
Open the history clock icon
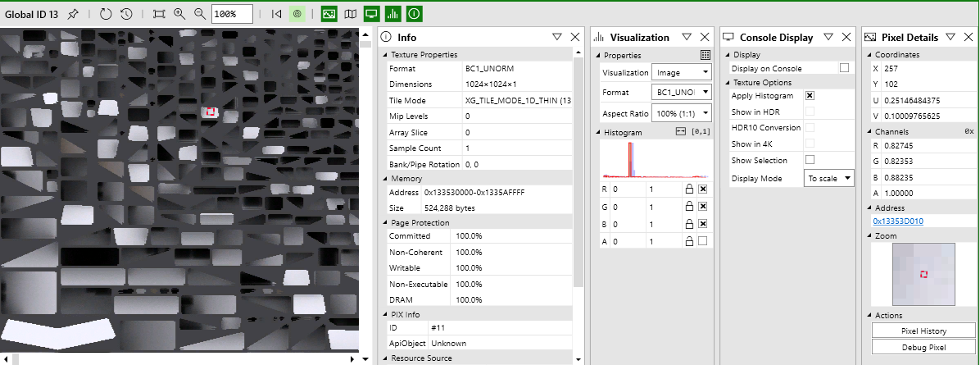pos(126,13)
